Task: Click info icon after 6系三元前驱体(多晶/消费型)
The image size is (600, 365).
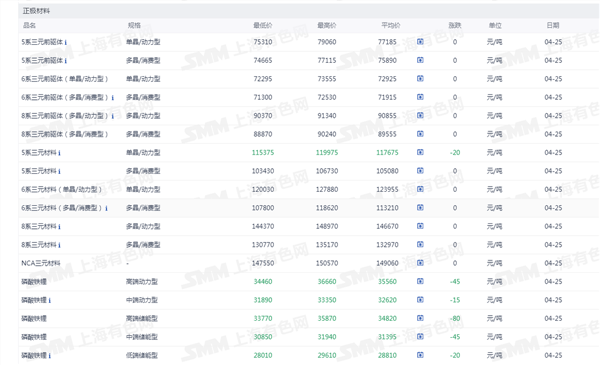Action: pos(112,98)
